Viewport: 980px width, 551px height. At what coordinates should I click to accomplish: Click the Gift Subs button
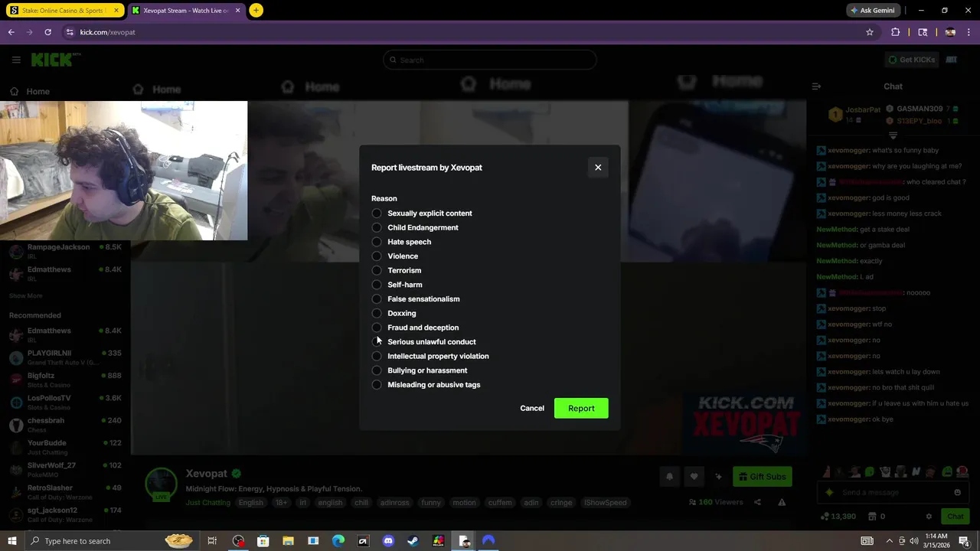(x=763, y=477)
